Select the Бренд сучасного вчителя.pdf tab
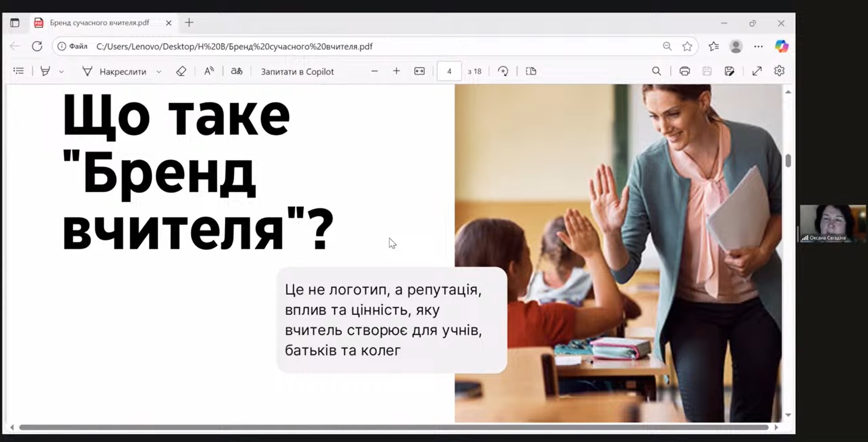The width and height of the screenshot is (868, 442). (100, 23)
